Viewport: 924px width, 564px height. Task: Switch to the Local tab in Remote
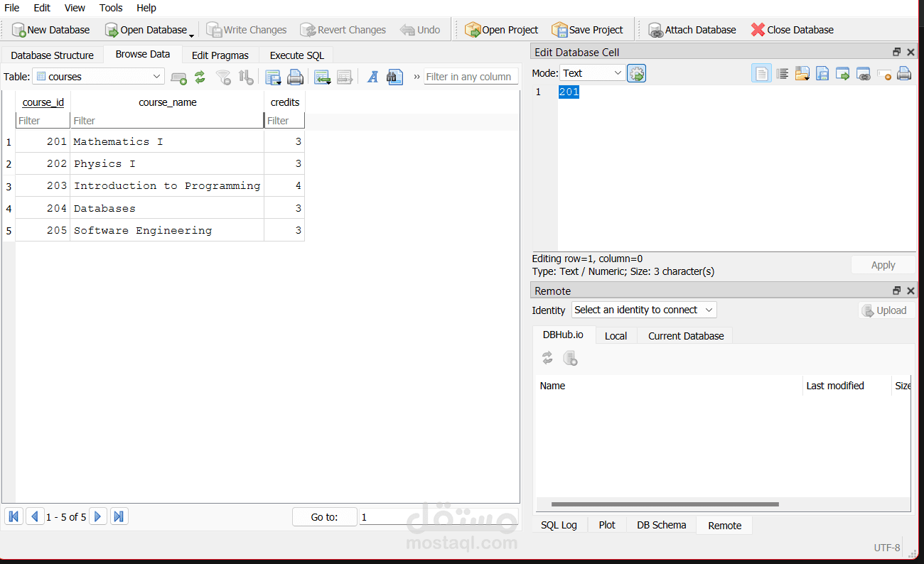[616, 335]
